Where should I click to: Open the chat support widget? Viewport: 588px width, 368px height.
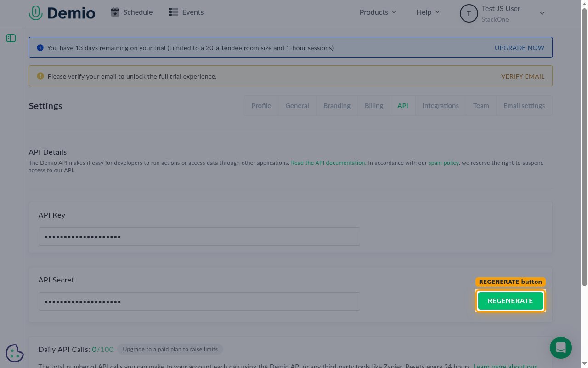pyautogui.click(x=561, y=348)
